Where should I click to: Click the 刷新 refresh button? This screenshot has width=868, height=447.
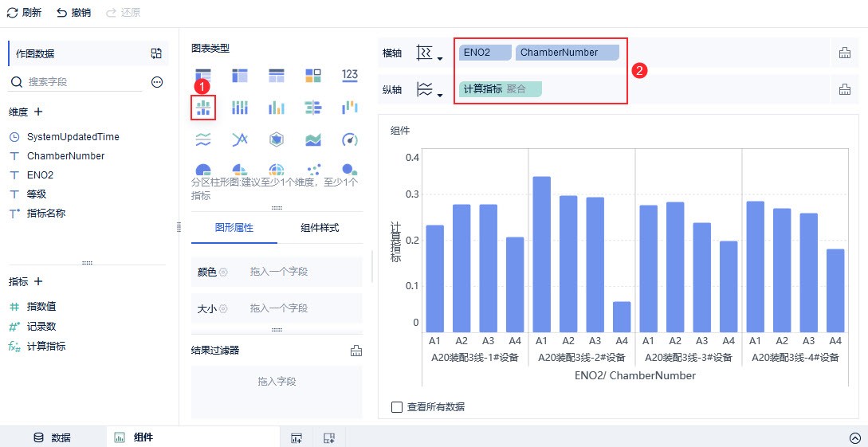point(24,13)
